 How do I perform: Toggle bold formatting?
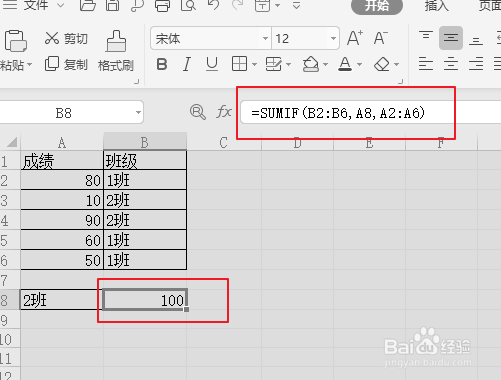point(162,64)
